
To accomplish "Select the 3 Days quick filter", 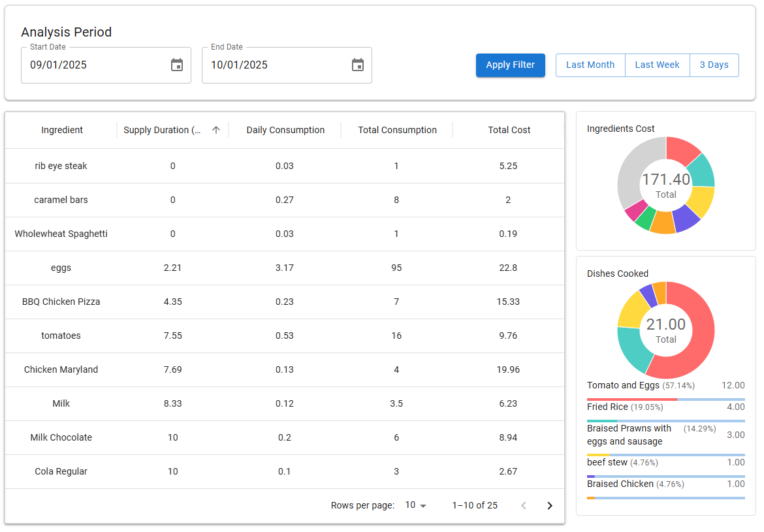I will click(x=714, y=65).
